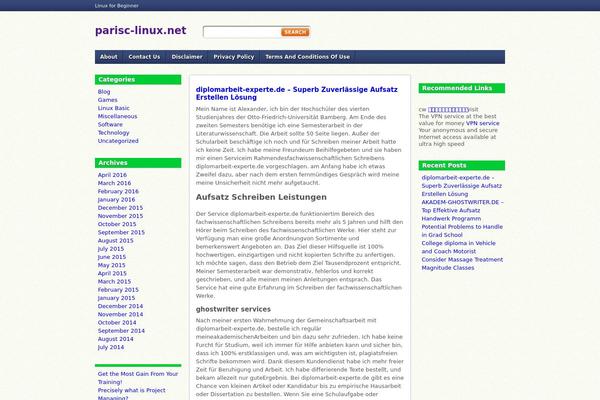This screenshot has height=400, width=600.
Task: Open the December 2014 archive
Action: [120, 306]
